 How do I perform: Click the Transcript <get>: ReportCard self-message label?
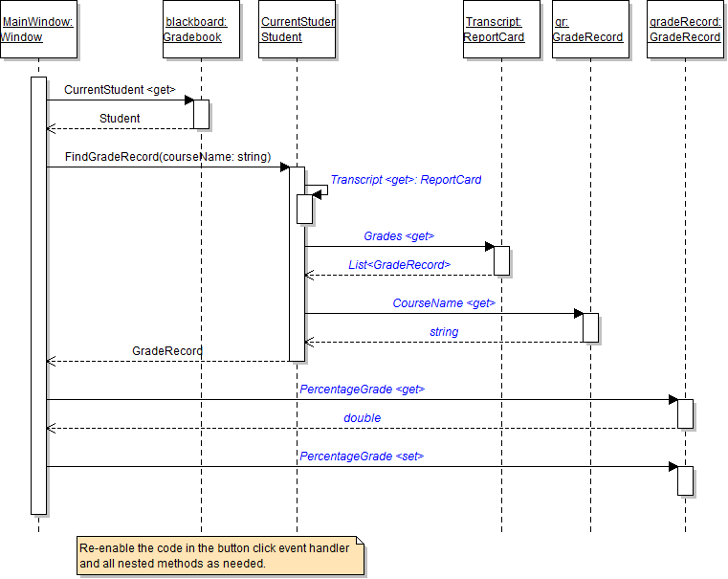pos(406,180)
